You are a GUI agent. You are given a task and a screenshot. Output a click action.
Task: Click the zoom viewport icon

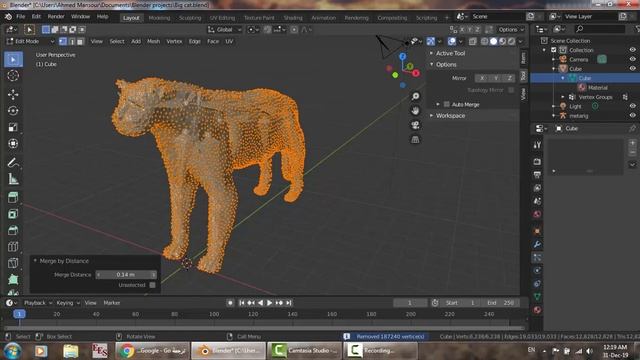coord(415,96)
